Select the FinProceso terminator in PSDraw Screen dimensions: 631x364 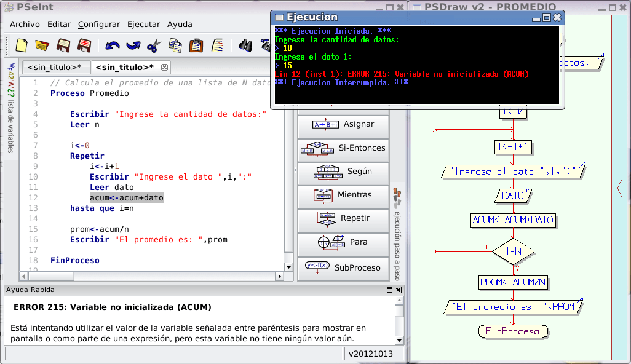click(513, 331)
